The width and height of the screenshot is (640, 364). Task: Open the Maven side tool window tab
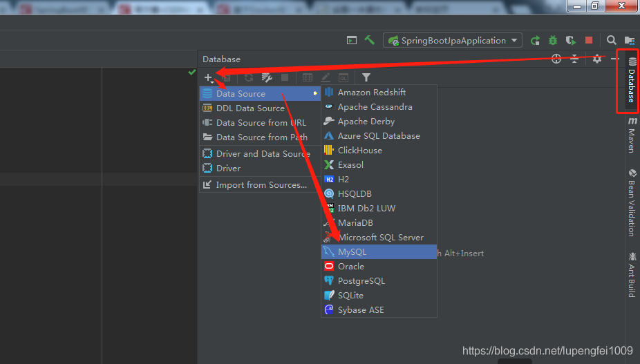pos(632,135)
